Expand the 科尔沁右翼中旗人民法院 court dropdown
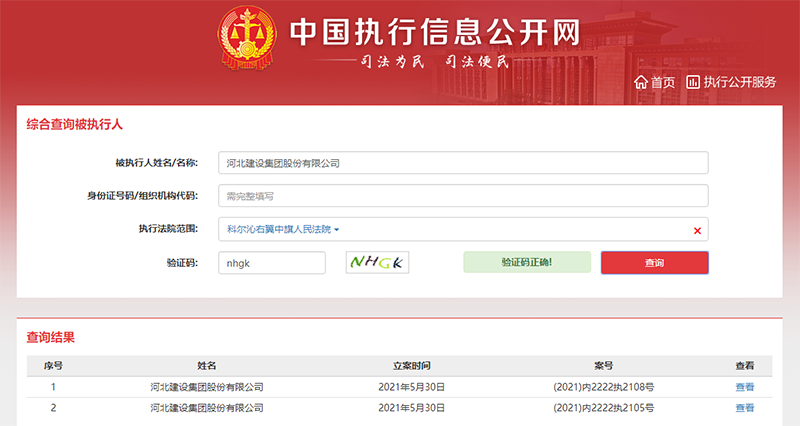800x426 pixels. 284,230
